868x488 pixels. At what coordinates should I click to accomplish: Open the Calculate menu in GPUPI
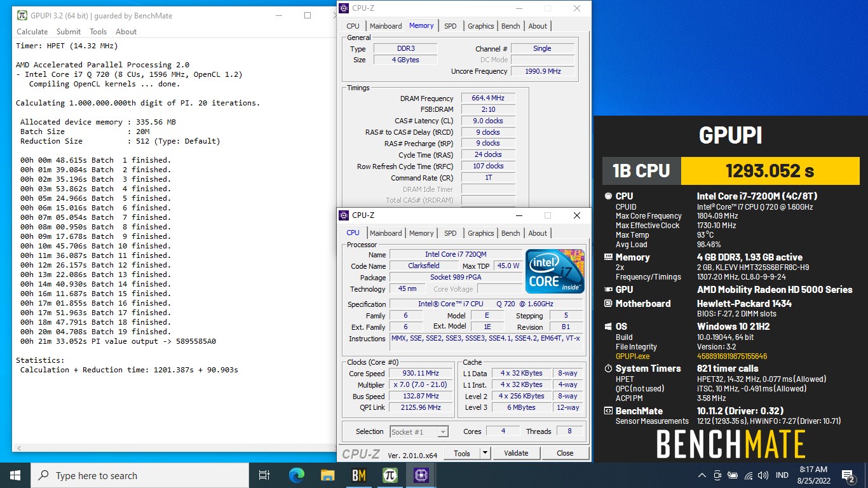click(x=32, y=32)
